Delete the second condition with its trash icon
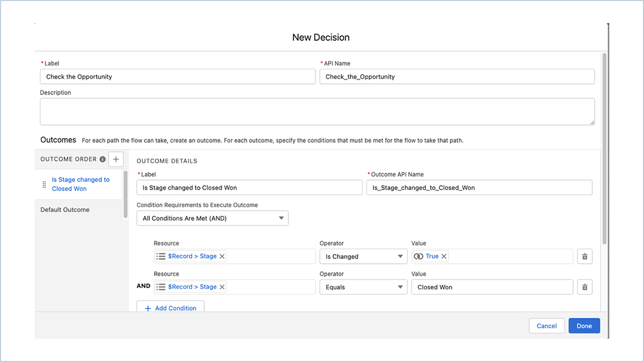644x362 pixels. (584, 287)
